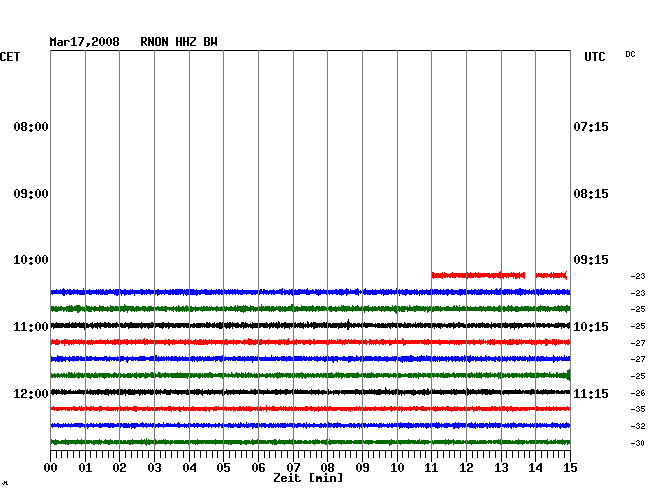Click the DC value -30

tap(638, 443)
